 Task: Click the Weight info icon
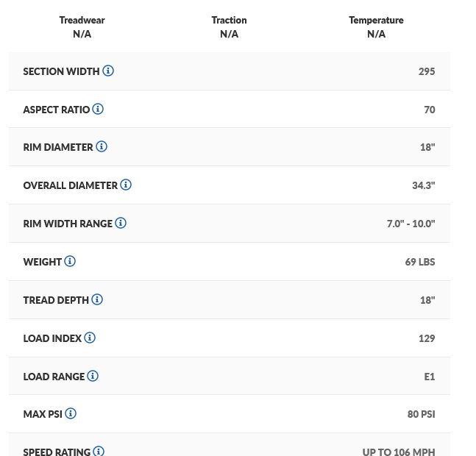tap(70, 261)
